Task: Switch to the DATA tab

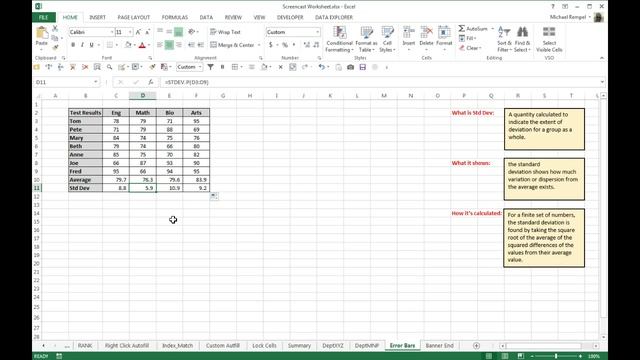Action: click(206, 17)
